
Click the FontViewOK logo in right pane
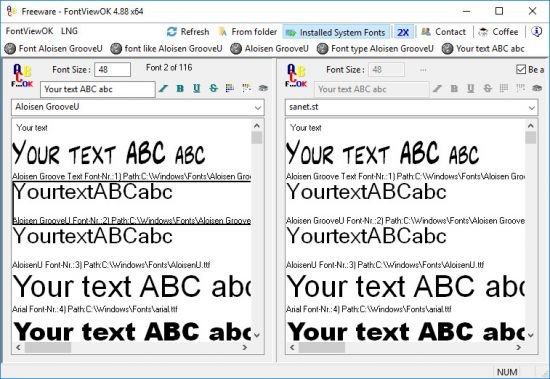pos(296,75)
